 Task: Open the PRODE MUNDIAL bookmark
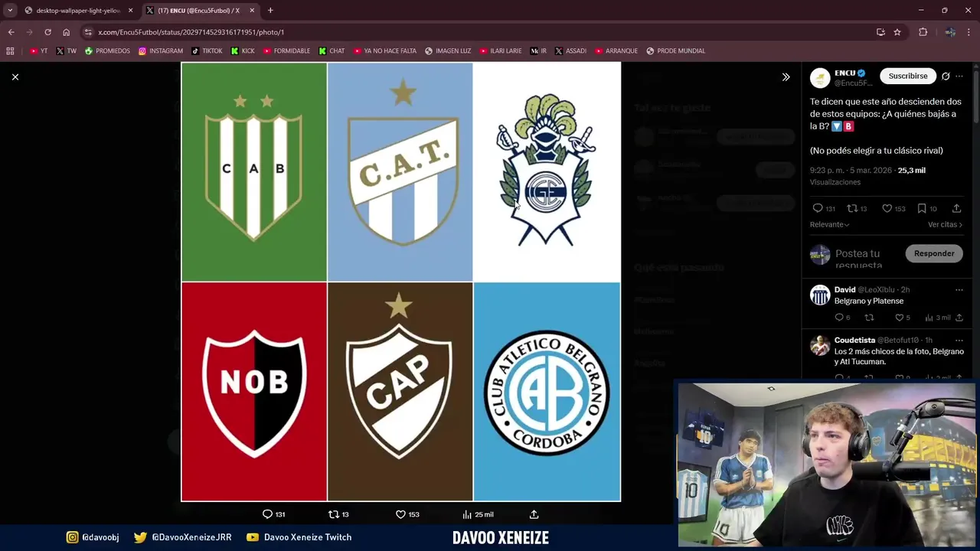(x=675, y=51)
